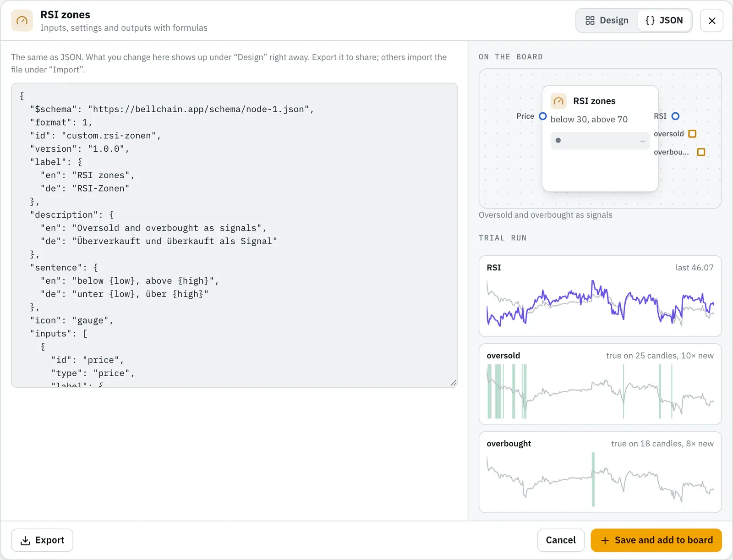Screen dimensions: 733x560
Task: Click the JSON editor's resize handle
Action: pos(453,383)
